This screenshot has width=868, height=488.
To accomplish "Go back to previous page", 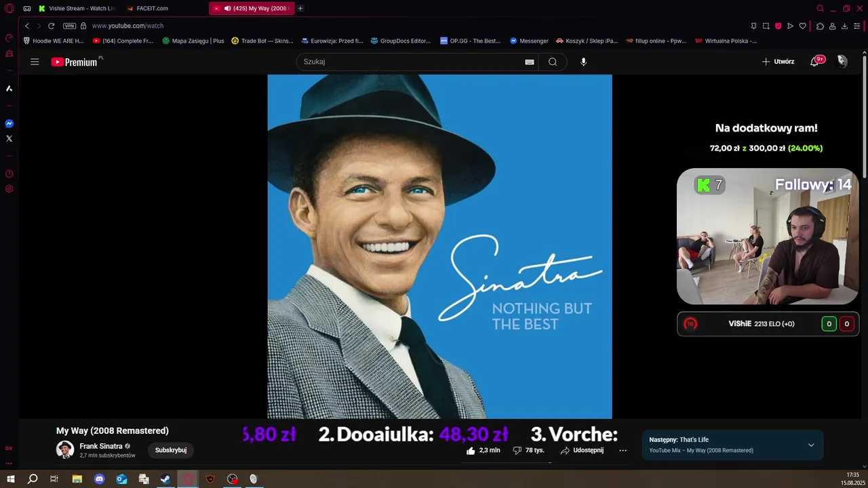I will [x=27, y=26].
